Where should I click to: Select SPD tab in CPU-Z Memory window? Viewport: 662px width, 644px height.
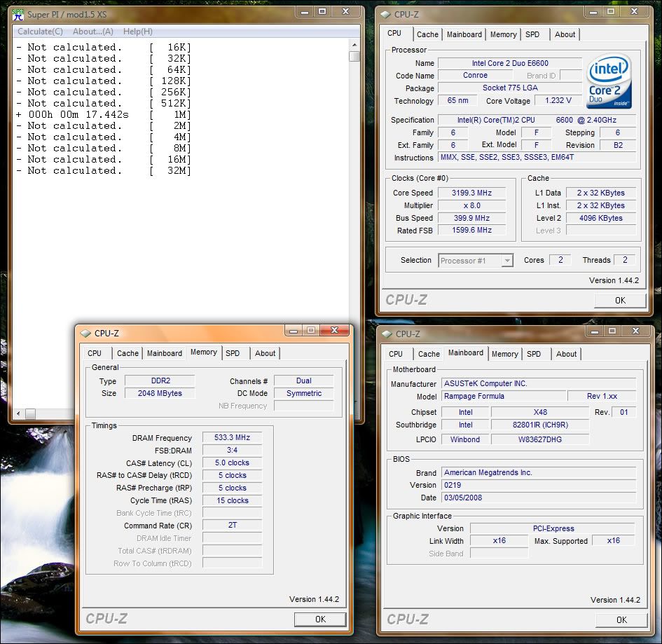233,353
